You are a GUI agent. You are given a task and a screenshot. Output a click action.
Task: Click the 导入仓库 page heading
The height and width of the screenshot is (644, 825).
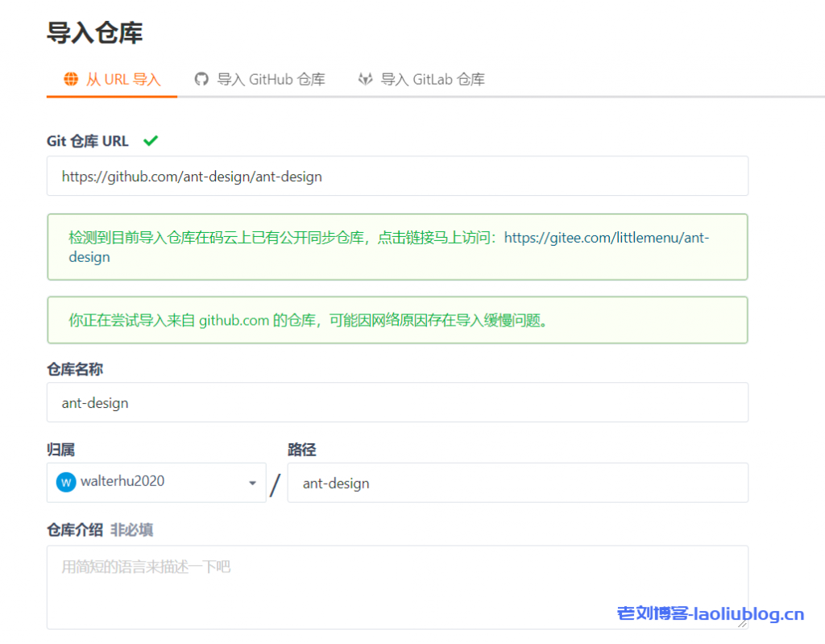pos(95,33)
